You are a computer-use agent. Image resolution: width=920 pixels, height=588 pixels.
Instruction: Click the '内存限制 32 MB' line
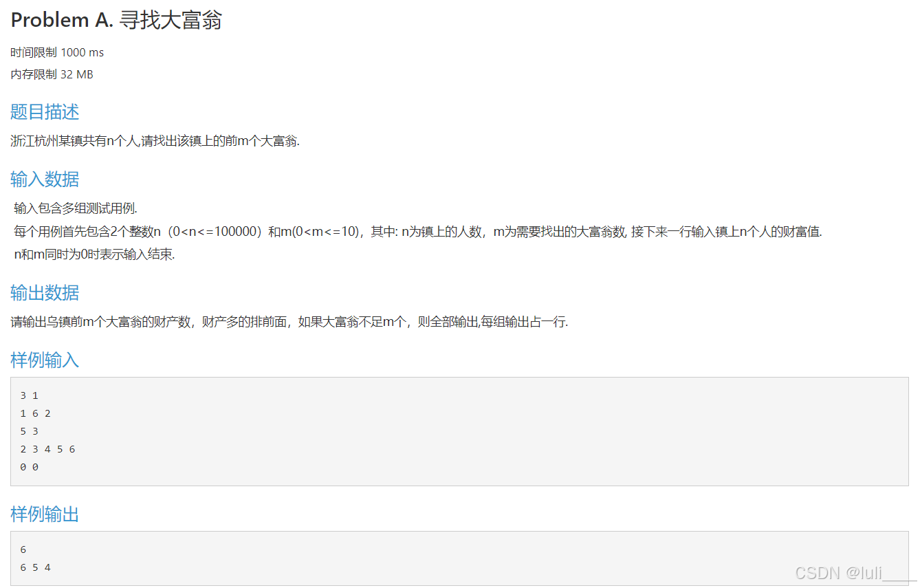tap(52, 75)
